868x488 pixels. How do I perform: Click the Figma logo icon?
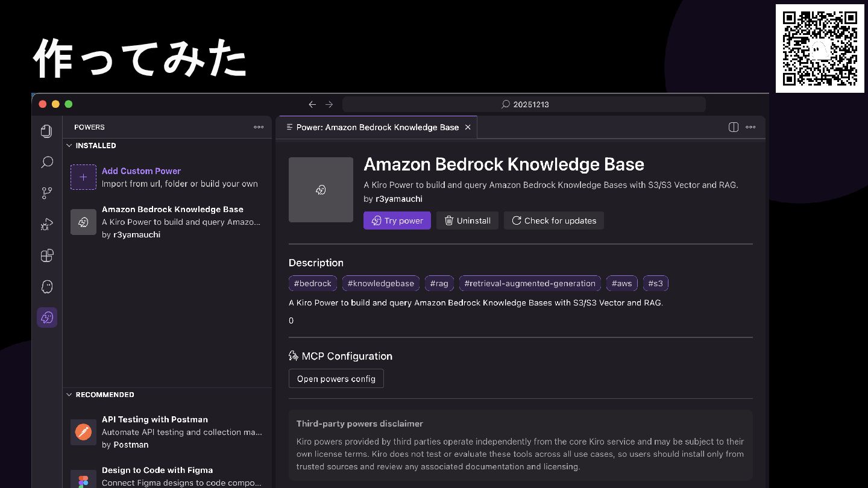click(83, 480)
